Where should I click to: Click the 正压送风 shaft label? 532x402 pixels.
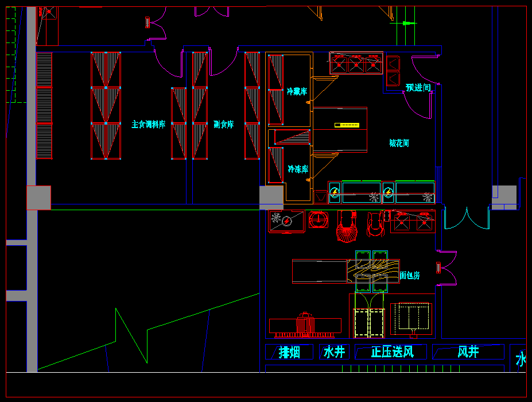391,351
